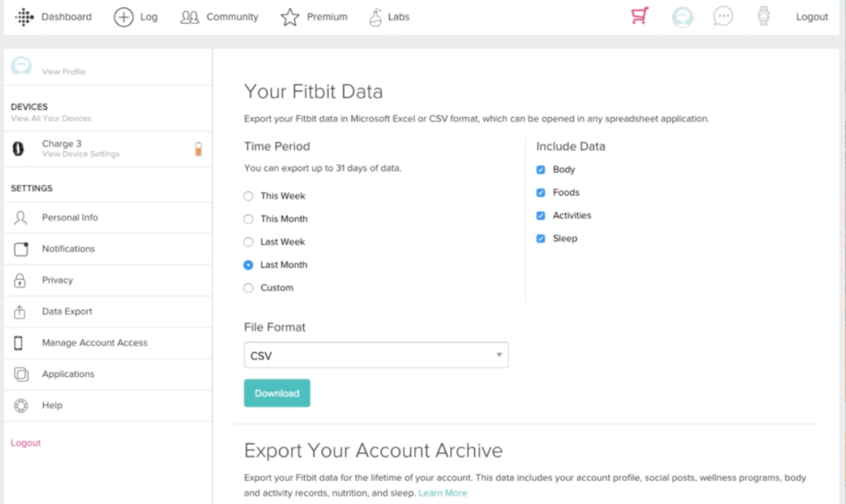Select the This Week radio button

pyautogui.click(x=248, y=196)
